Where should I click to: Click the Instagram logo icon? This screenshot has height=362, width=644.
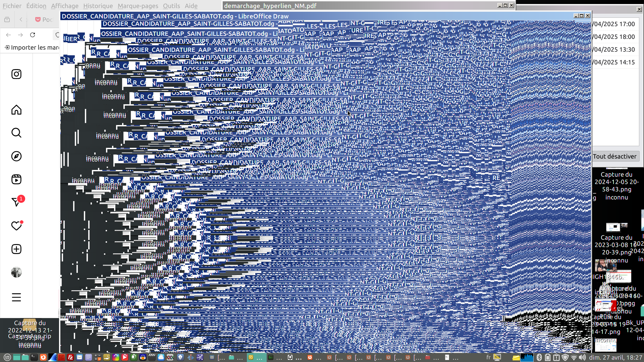pos(16,74)
